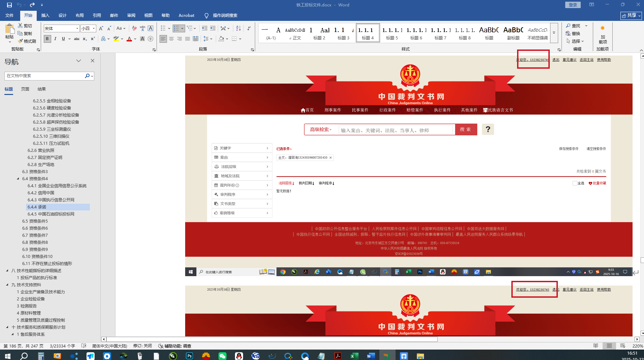Toggle strikethrough (abc) formatting
This screenshot has height=360, width=644.
tap(77, 39)
